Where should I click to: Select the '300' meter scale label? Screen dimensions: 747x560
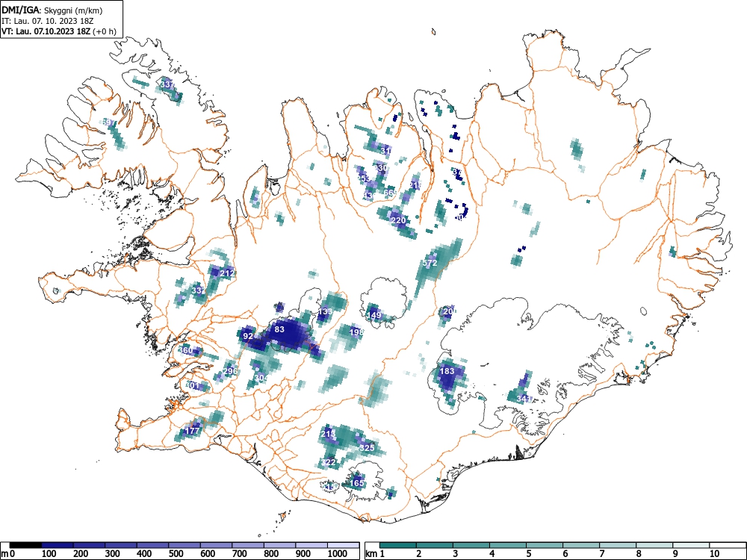113,554
